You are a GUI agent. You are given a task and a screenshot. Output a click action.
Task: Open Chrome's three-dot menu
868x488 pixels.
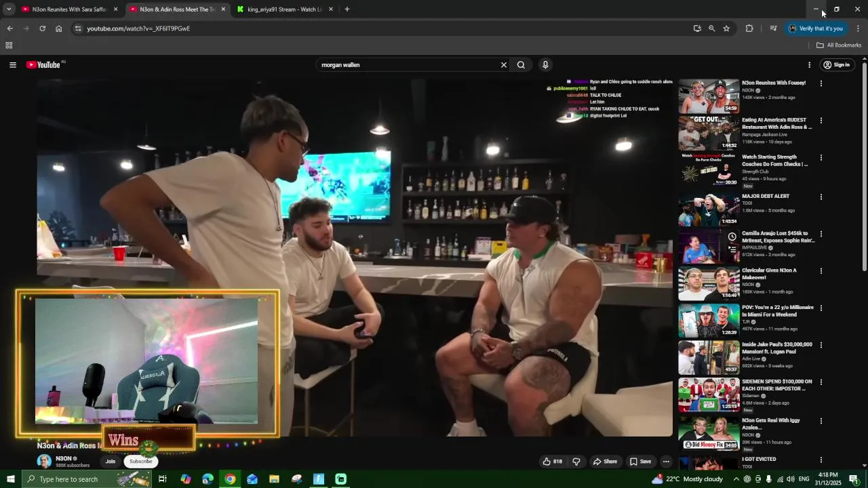coord(858,28)
